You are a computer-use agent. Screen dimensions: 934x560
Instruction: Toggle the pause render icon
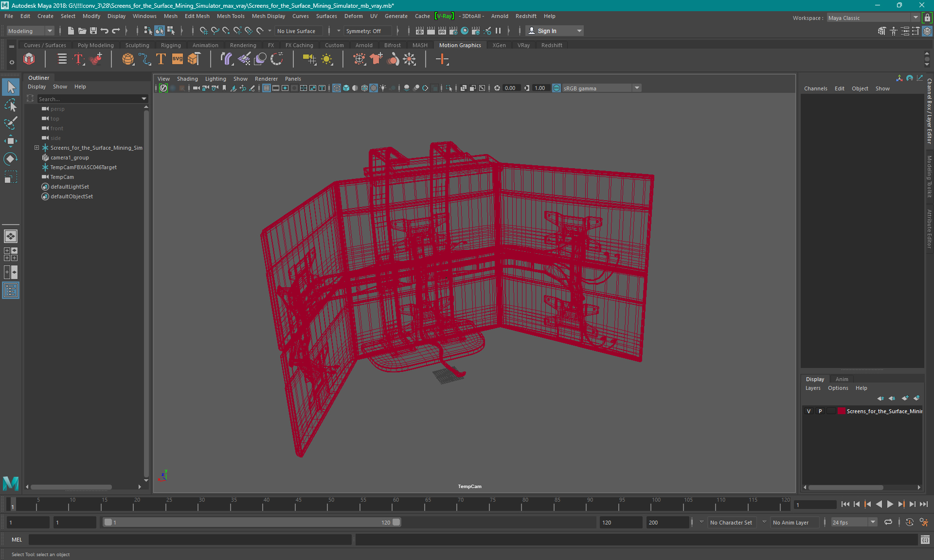(x=498, y=31)
